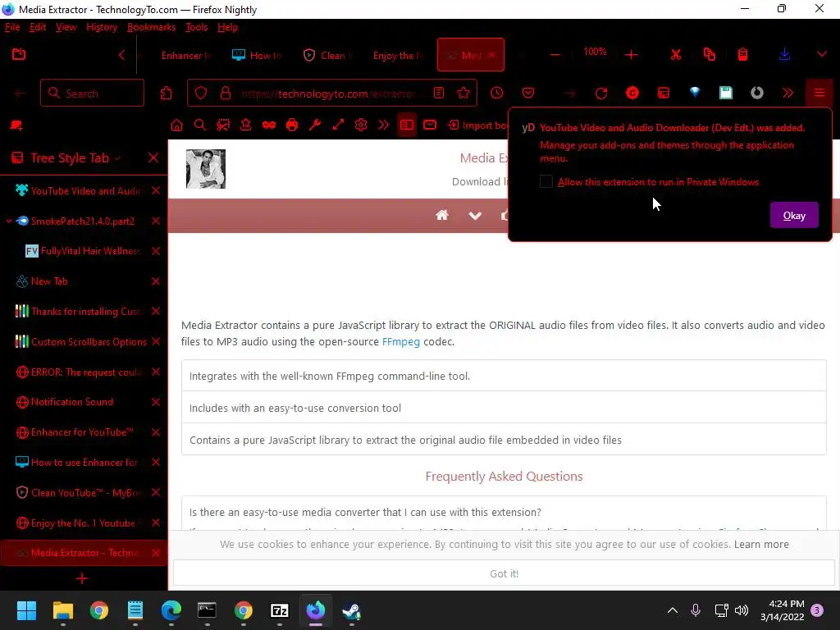This screenshot has height=630, width=840.
Task: Click the Copy icon in toolbar
Action: 710,55
